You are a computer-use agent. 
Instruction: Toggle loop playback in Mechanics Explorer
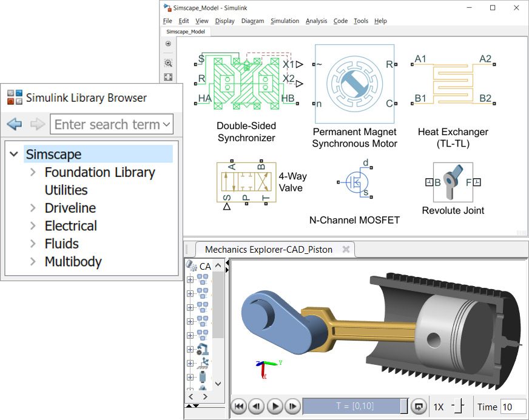point(419,407)
